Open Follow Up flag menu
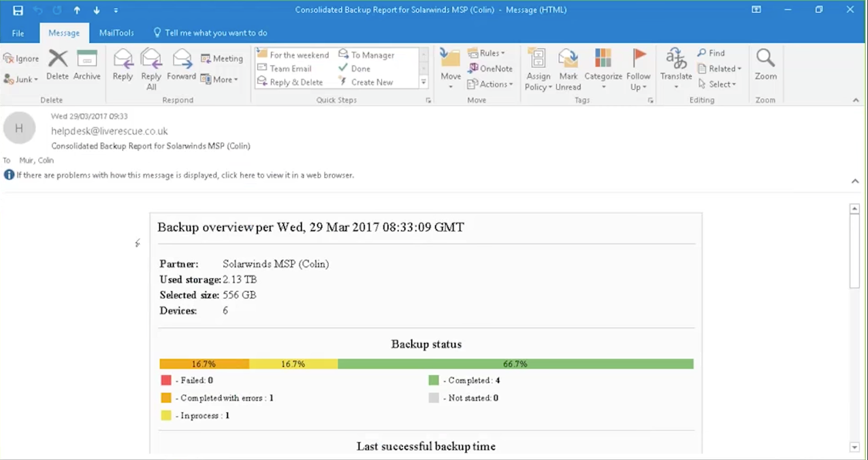The image size is (868, 460). click(x=639, y=69)
